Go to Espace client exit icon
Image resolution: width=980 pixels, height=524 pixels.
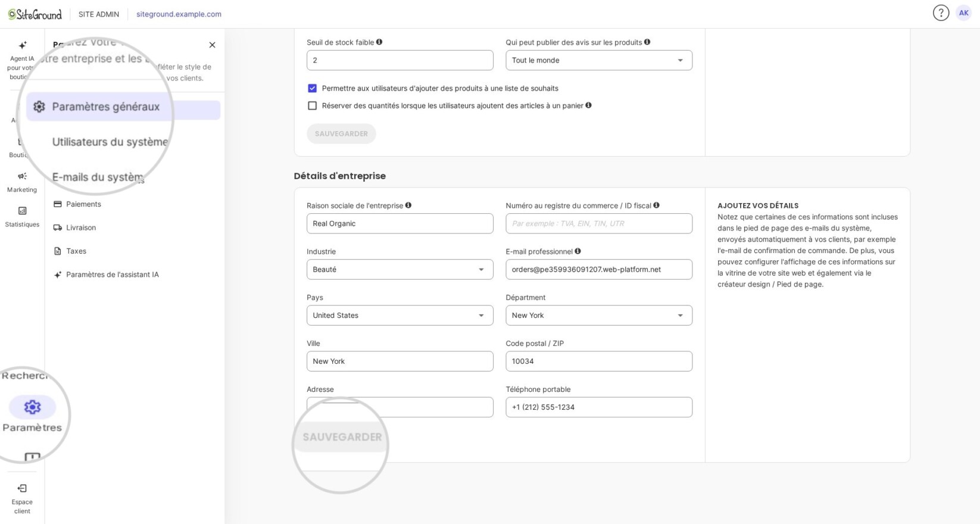point(22,488)
